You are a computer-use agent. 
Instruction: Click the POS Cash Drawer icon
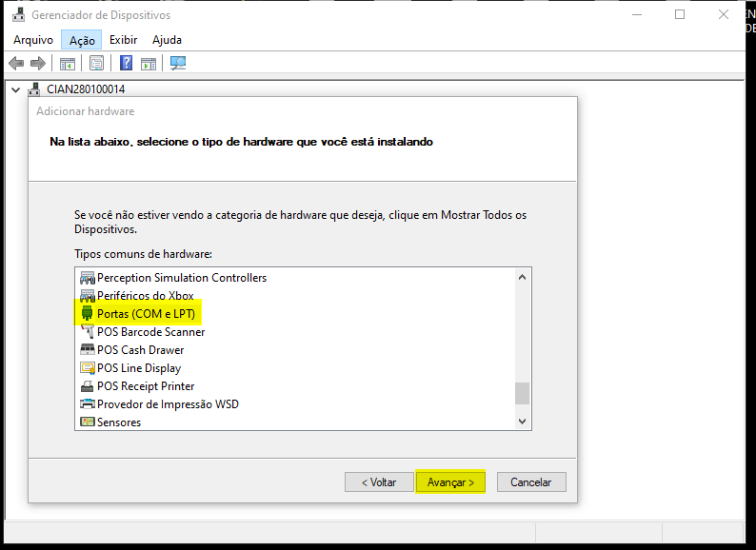(88, 350)
